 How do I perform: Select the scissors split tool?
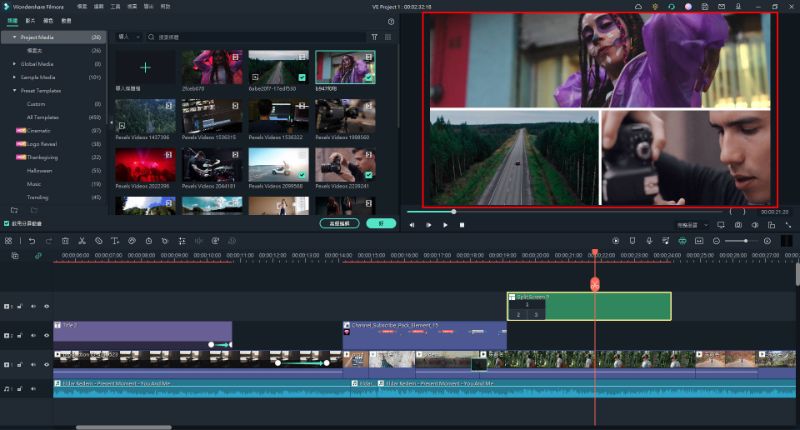tap(82, 241)
